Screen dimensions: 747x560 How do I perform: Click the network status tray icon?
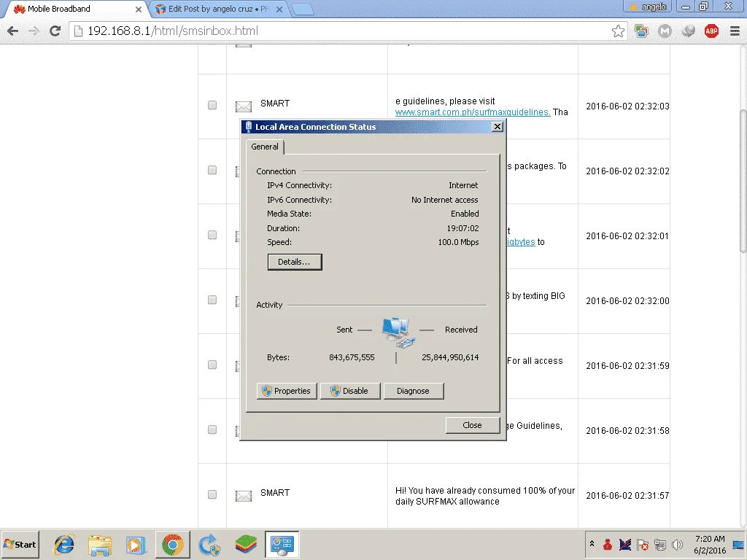[659, 544]
